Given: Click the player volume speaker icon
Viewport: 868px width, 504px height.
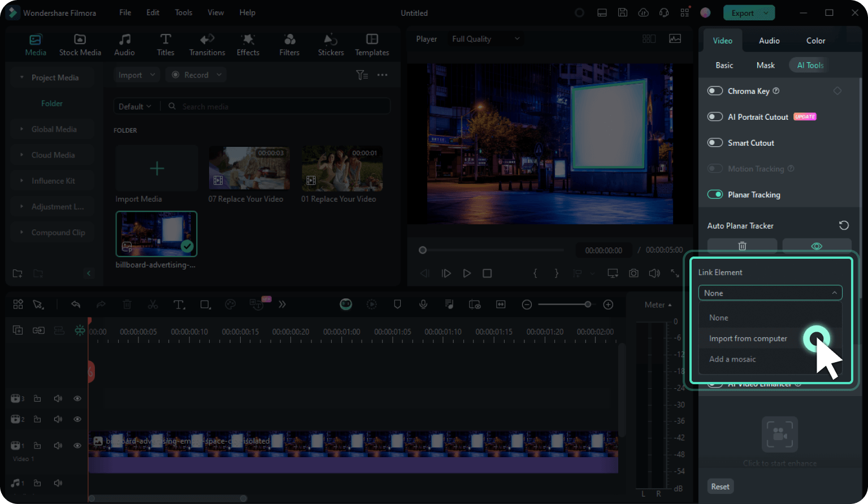Looking at the screenshot, I should [654, 273].
